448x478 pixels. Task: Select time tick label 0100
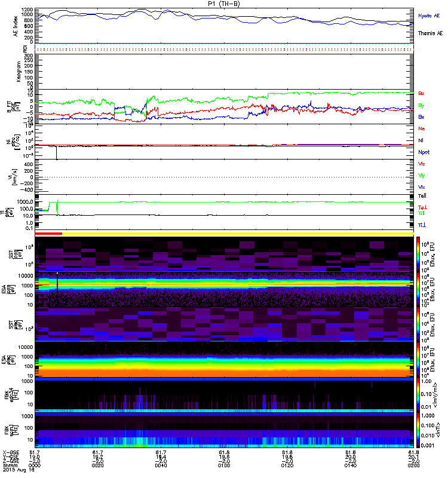click(x=224, y=465)
